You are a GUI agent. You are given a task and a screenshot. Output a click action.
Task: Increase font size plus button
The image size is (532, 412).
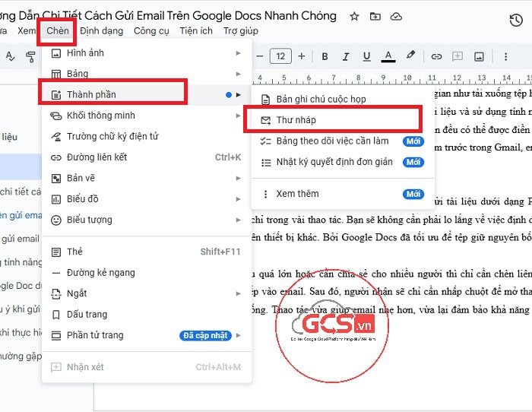(301, 56)
